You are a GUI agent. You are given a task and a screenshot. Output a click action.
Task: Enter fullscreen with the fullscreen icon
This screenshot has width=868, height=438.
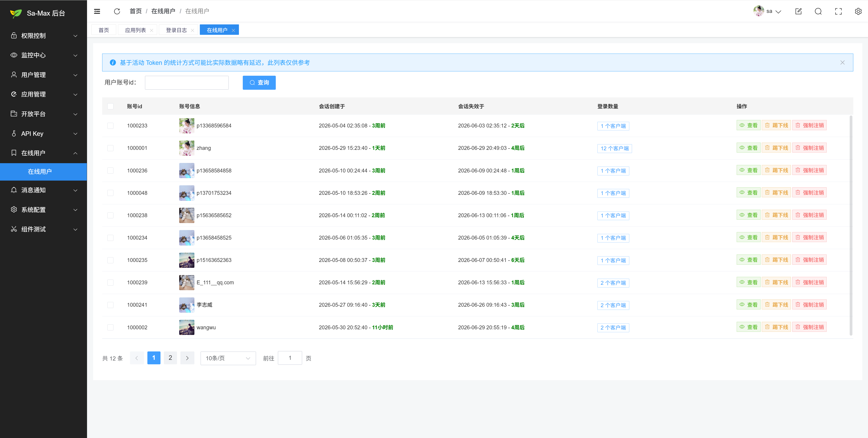tap(838, 12)
